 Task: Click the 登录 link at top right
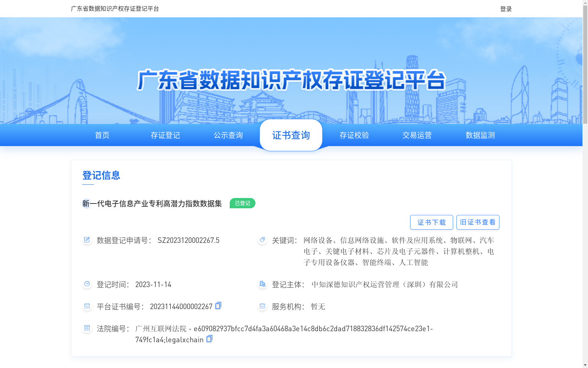[506, 9]
